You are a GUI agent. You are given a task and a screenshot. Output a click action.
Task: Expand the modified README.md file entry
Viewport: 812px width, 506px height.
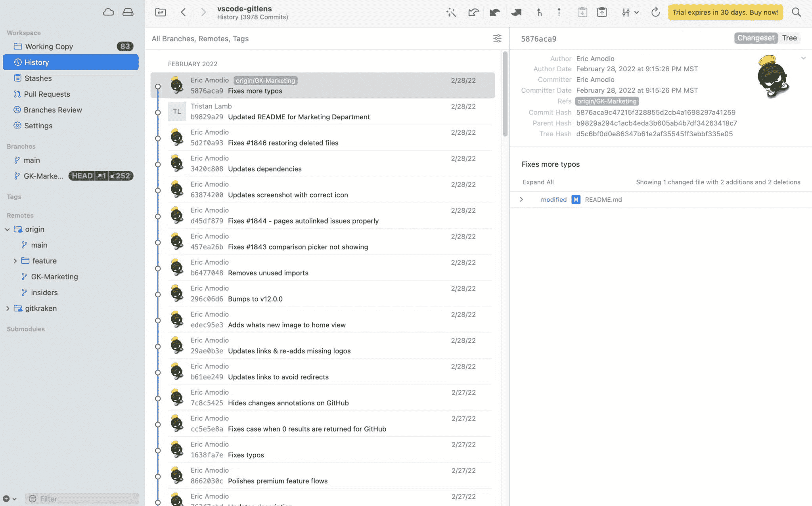tap(521, 199)
